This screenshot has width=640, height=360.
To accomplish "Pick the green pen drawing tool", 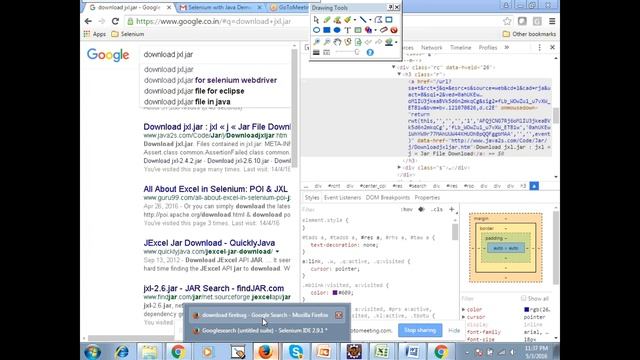I will [327, 20].
